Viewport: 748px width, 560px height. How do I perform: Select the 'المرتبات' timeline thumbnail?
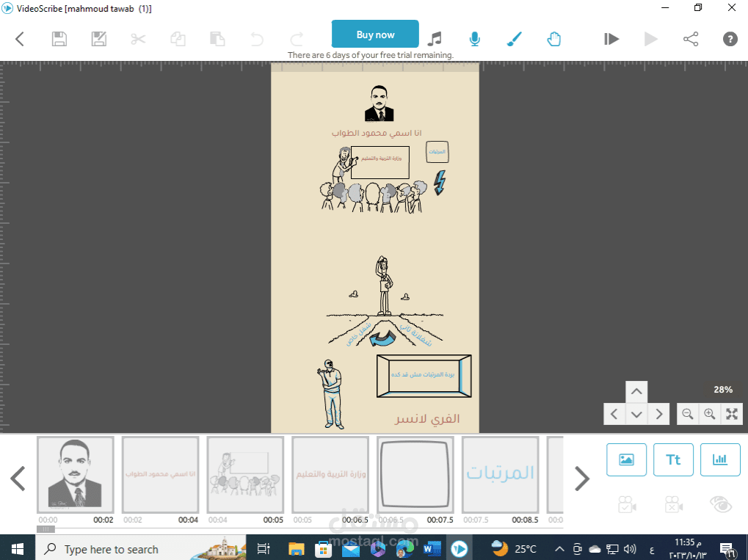coord(500,475)
